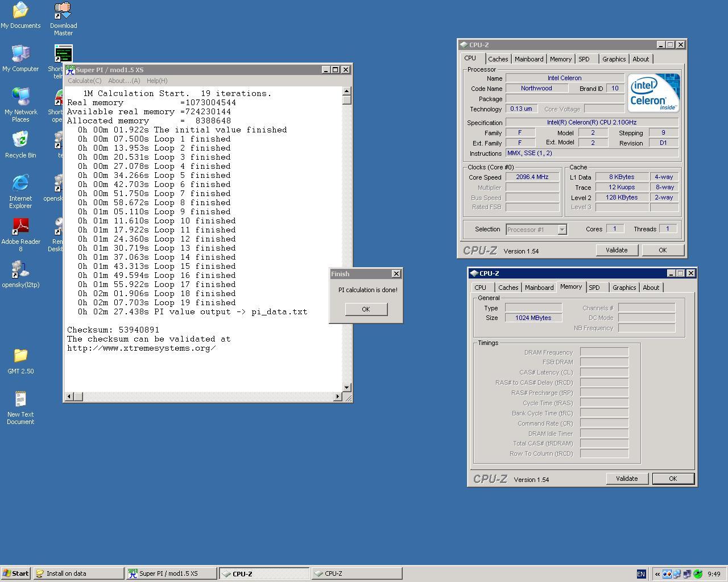Screen dimensions: 728x582
Task: Click Super PI vertical scrollbar down arrow
Action: click(x=346, y=387)
